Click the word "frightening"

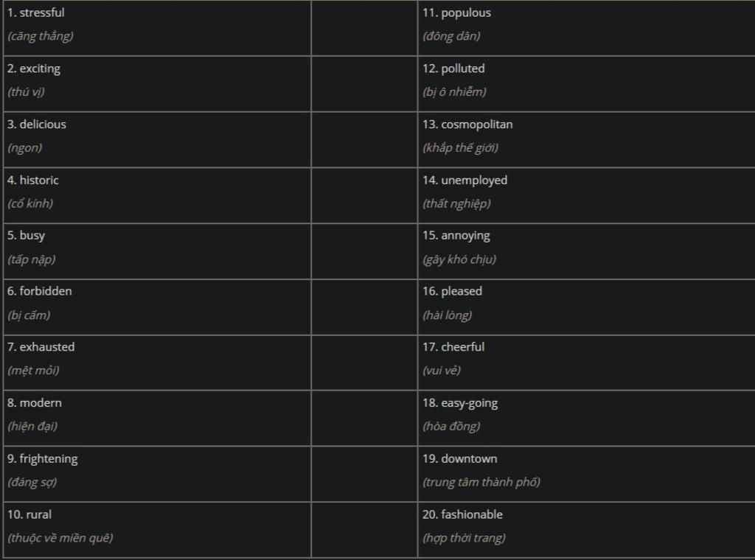(49, 458)
